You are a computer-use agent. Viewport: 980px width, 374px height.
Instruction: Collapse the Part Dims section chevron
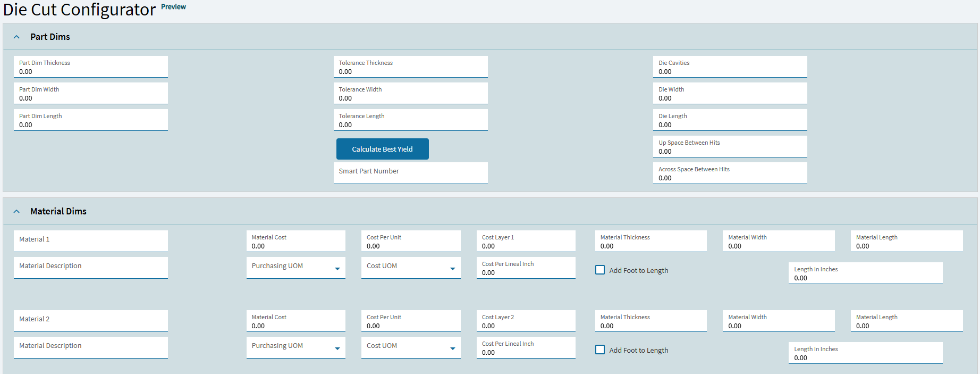click(x=16, y=37)
